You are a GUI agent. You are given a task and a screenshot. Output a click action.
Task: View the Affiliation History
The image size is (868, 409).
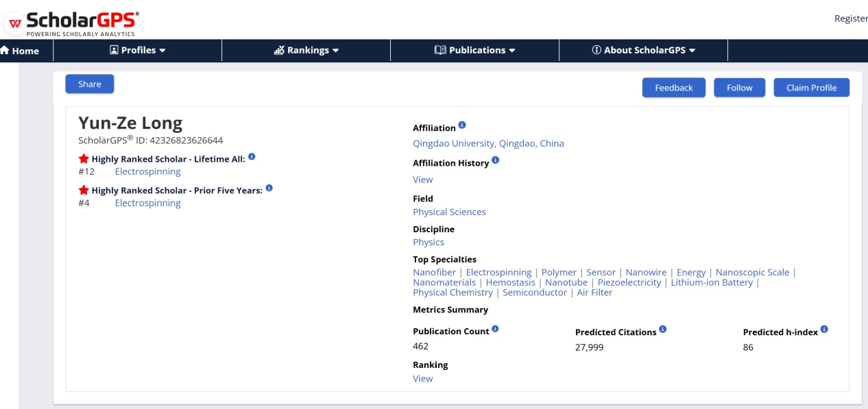coord(422,179)
